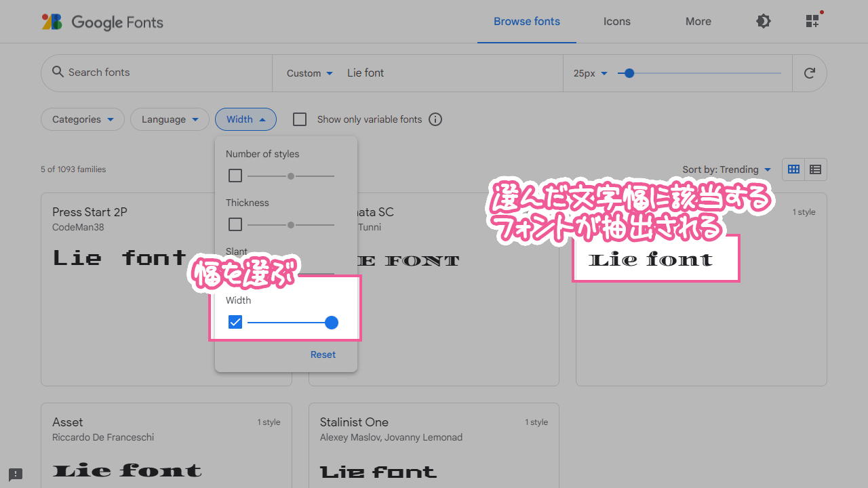Screen dimensions: 868x488
Task: Click designer name CodeMan38
Action: coord(78,228)
